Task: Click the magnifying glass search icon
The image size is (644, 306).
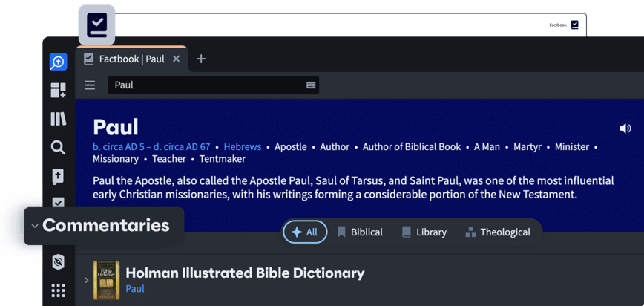Action: tap(58, 147)
